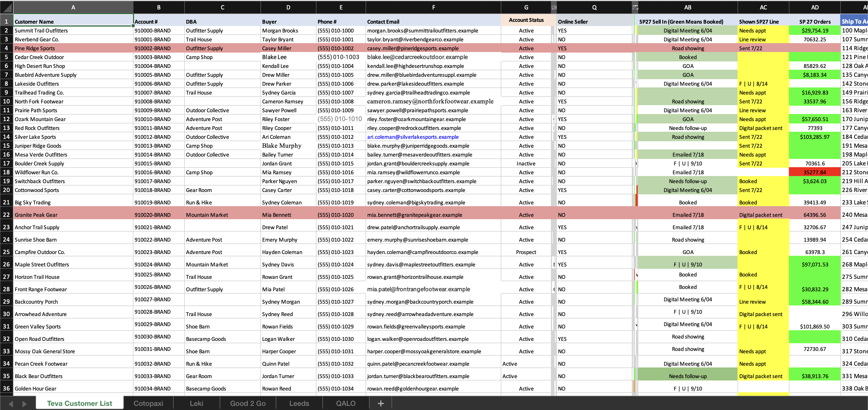Click the Account Status header cell
868x410 pixels.
(526, 20)
